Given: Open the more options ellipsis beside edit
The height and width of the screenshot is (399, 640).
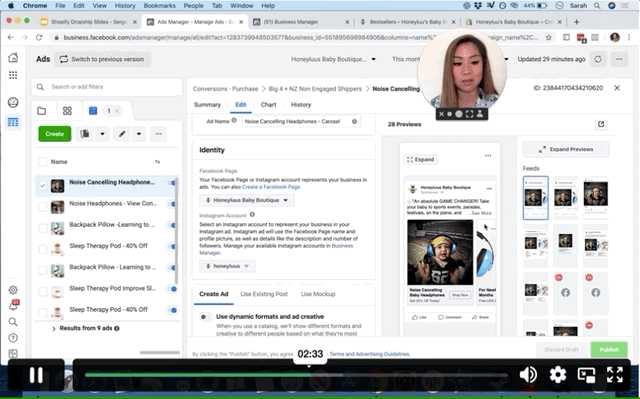Looking at the screenshot, I should click(x=158, y=134).
